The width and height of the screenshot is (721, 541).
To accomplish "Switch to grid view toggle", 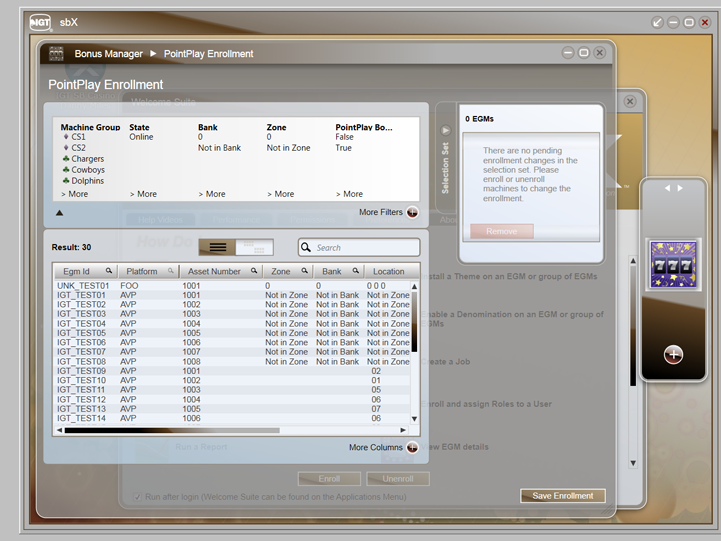I will pos(254,247).
